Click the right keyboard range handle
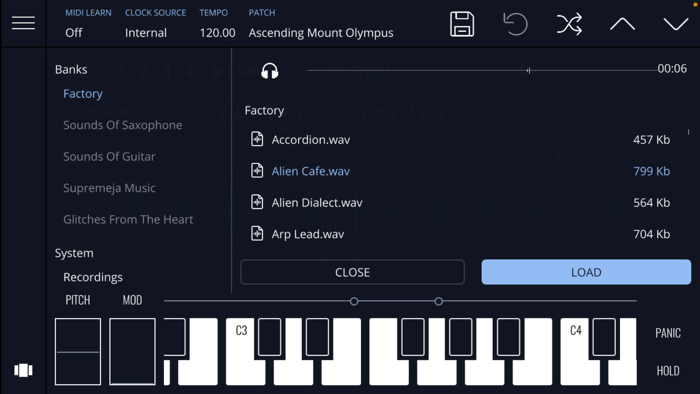Screen dimensions: 700x394 click(439, 301)
